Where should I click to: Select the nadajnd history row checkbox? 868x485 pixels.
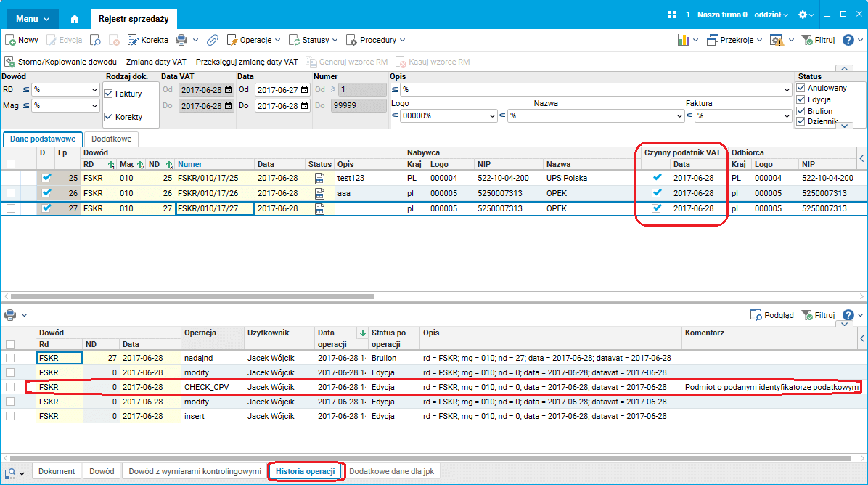[10, 358]
